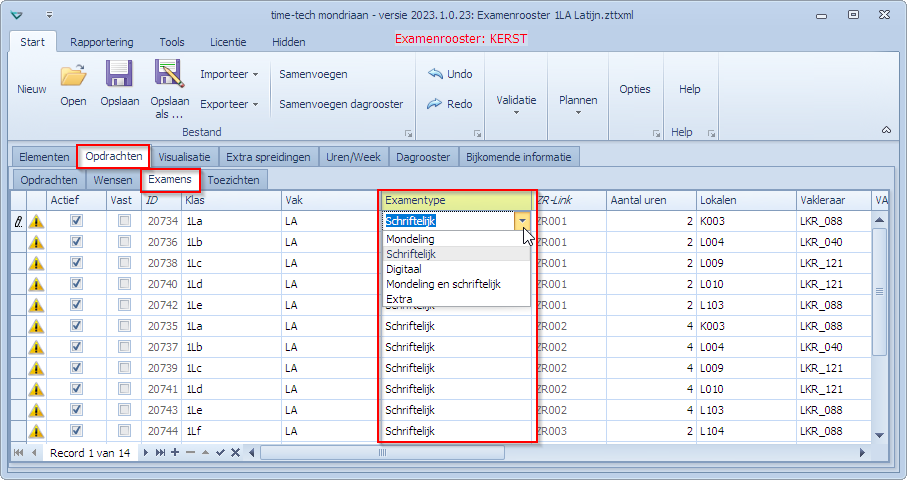This screenshot has height=480, width=907.
Task: Collapse the Examentype combo arrow
Action: tap(522, 221)
